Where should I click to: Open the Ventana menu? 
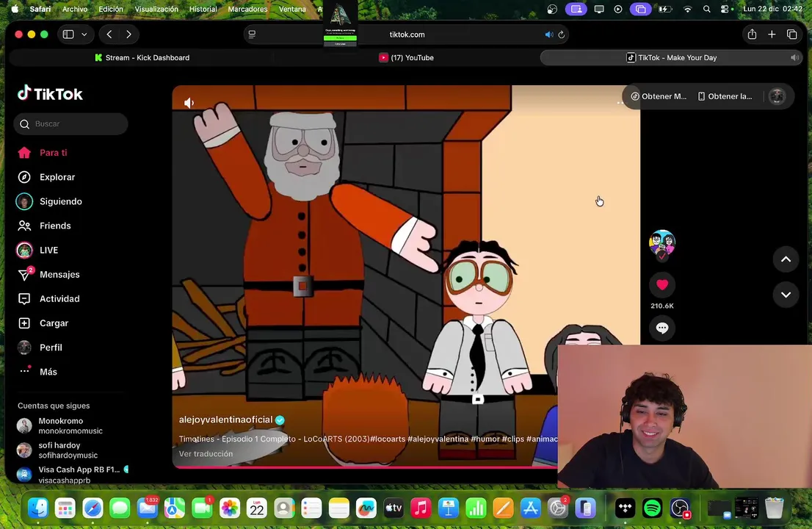click(292, 9)
